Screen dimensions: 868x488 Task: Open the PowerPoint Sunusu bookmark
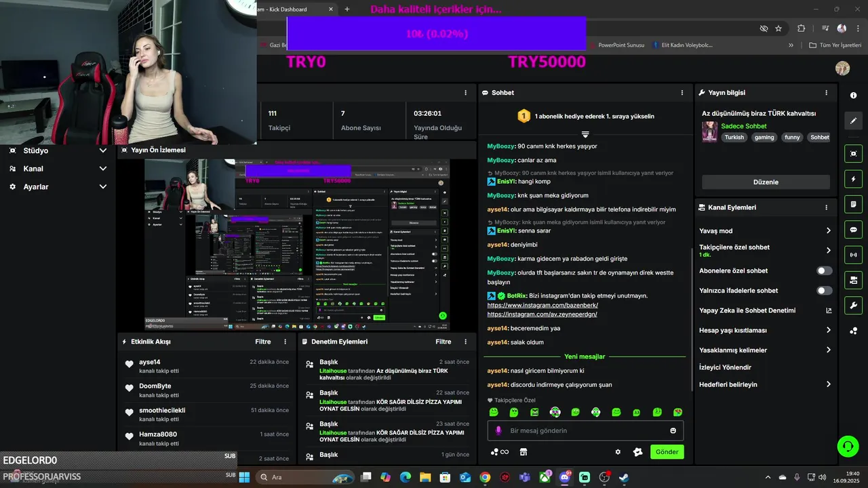click(x=616, y=45)
